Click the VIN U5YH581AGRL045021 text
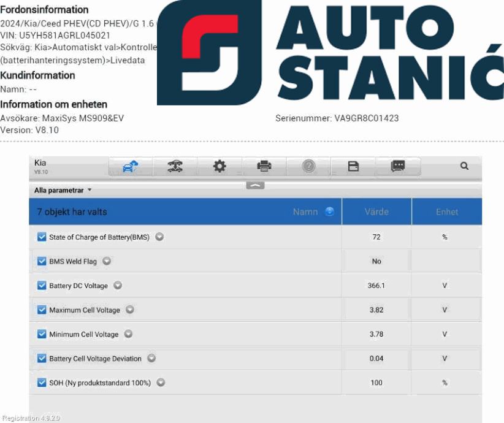The width and height of the screenshot is (504, 423). point(55,36)
